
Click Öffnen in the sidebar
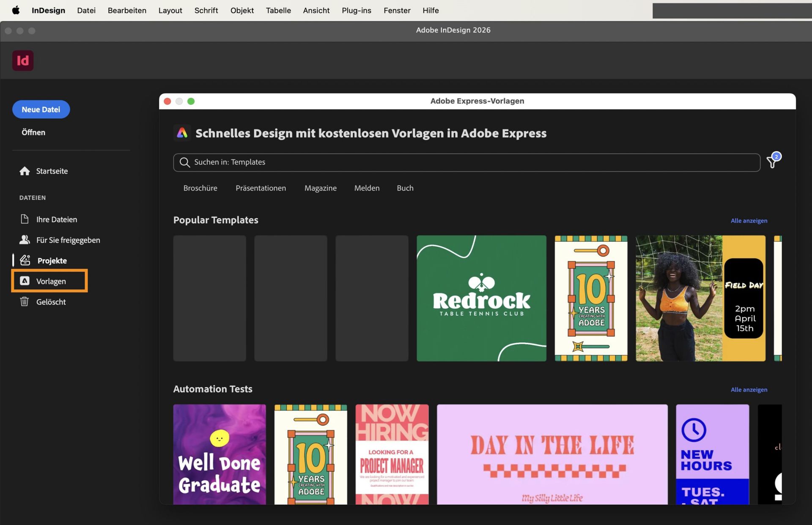pos(33,132)
